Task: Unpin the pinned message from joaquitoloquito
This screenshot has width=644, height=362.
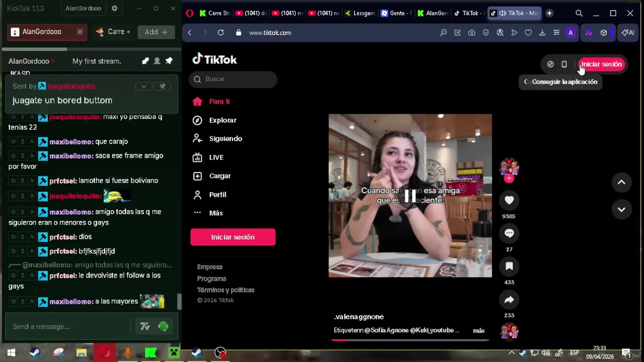Action: (x=163, y=86)
